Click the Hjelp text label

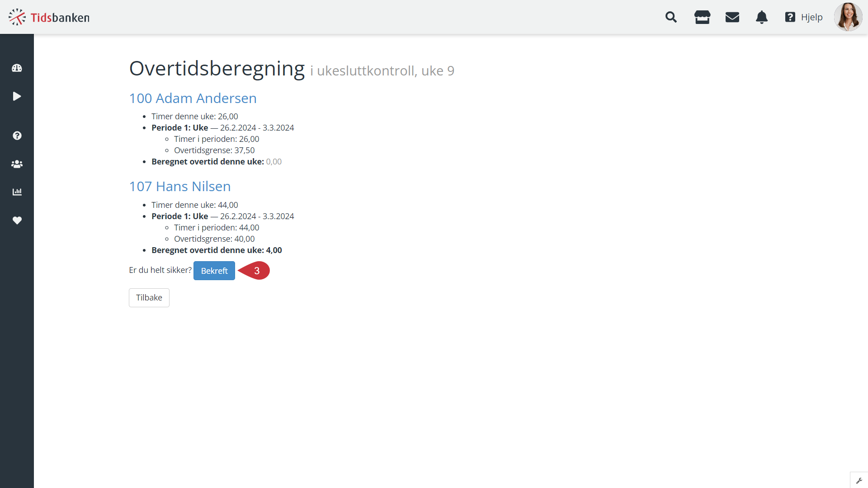click(811, 17)
